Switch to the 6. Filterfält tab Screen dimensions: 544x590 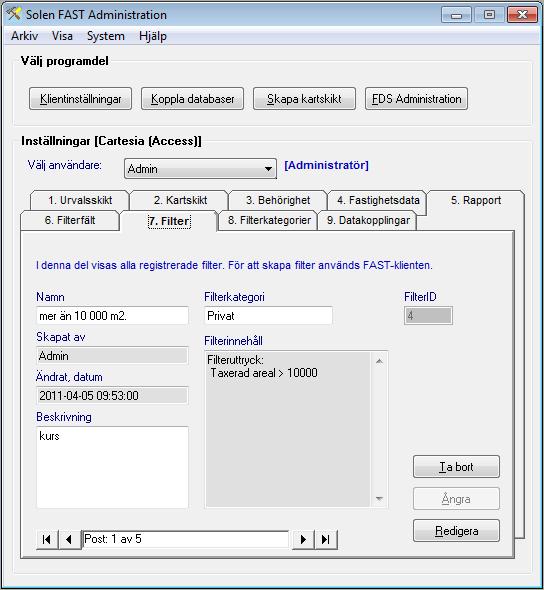(x=70, y=220)
